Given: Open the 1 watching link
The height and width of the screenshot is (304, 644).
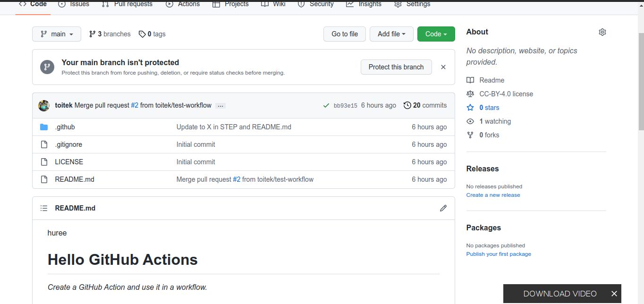Looking at the screenshot, I should pyautogui.click(x=495, y=121).
